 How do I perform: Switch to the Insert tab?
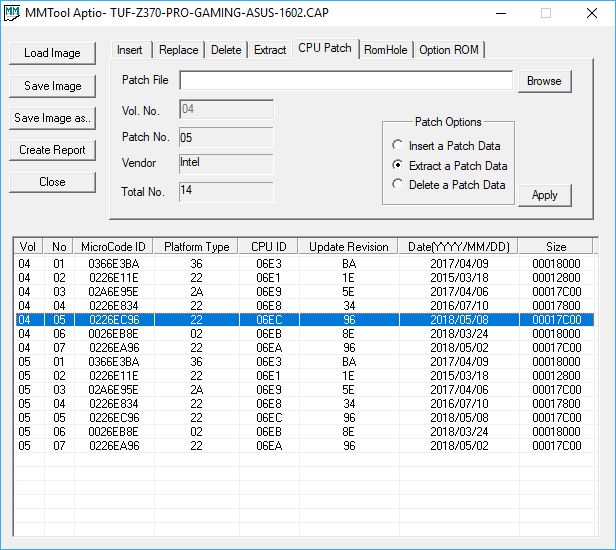click(130, 50)
